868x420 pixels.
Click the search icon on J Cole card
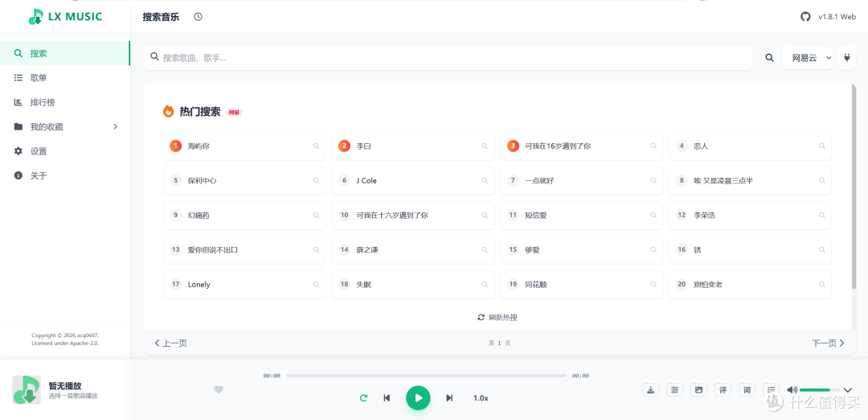click(485, 181)
